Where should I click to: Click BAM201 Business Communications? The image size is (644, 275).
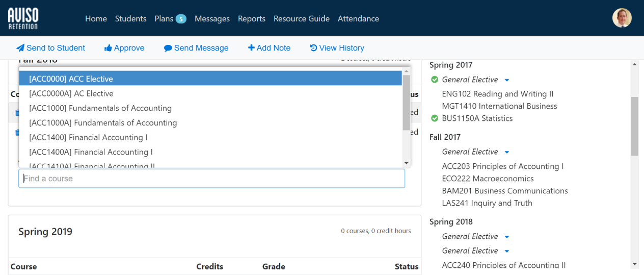tap(505, 191)
